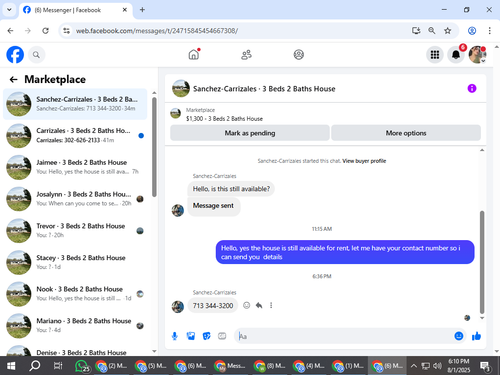This screenshot has height=375, width=500.
Task: View site information icon in address bar
Action: point(67,31)
